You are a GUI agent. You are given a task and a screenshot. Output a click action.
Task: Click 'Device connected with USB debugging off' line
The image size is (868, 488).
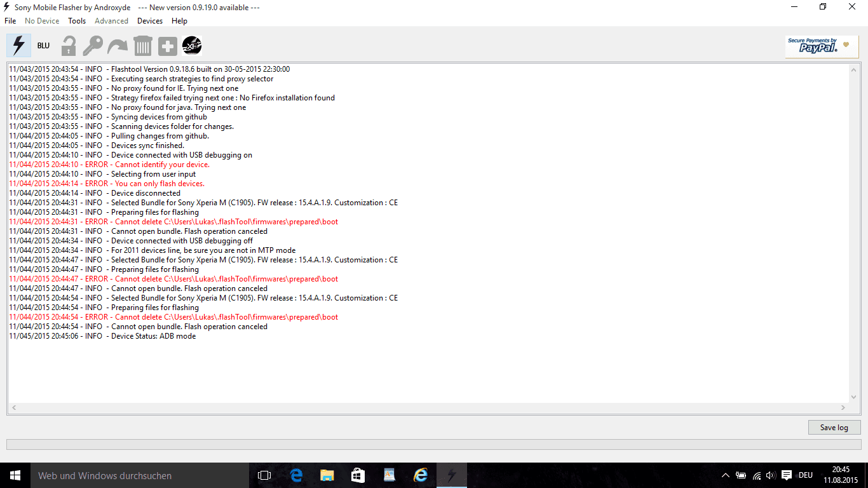131,241
